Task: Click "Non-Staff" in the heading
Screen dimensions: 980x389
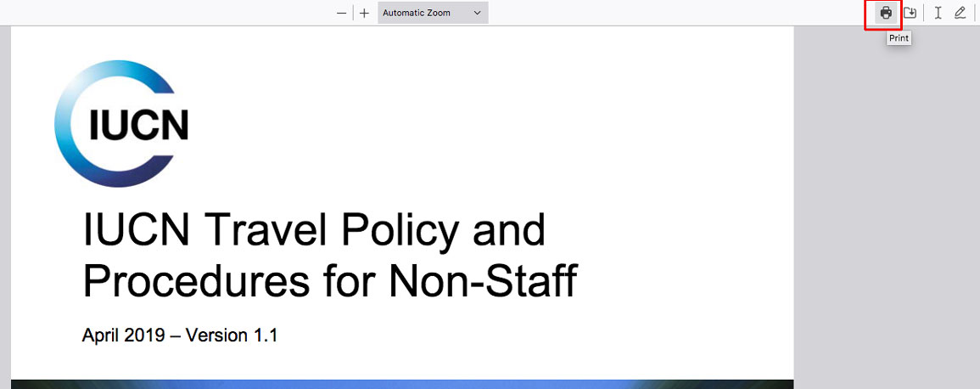Action: (x=483, y=279)
